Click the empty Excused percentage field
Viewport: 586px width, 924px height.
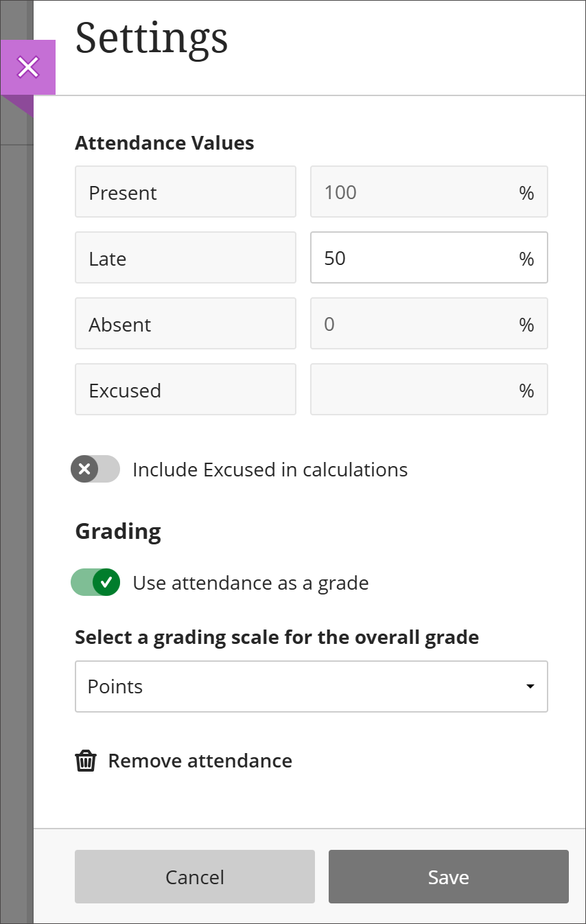[x=429, y=389]
